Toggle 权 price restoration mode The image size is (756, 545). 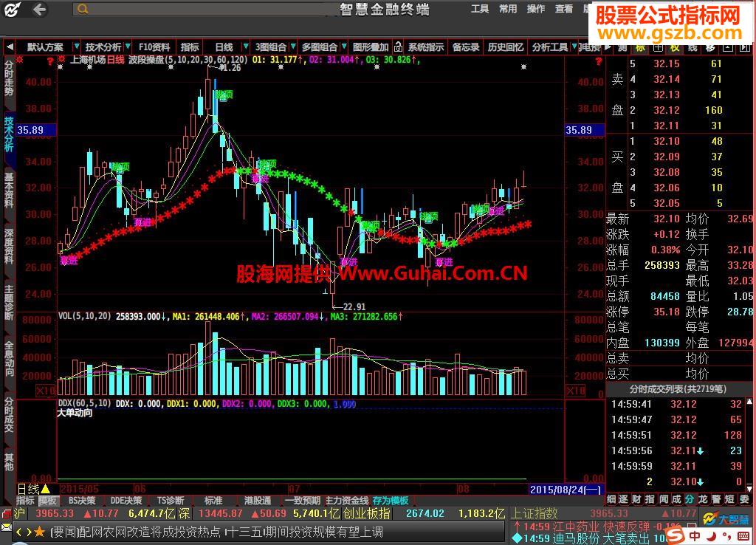click(676, 47)
